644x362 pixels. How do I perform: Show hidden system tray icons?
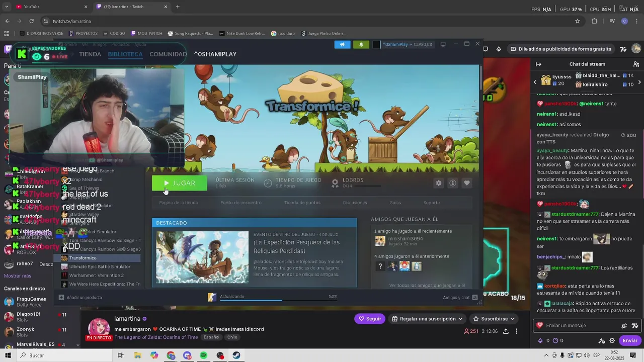pos(546,355)
